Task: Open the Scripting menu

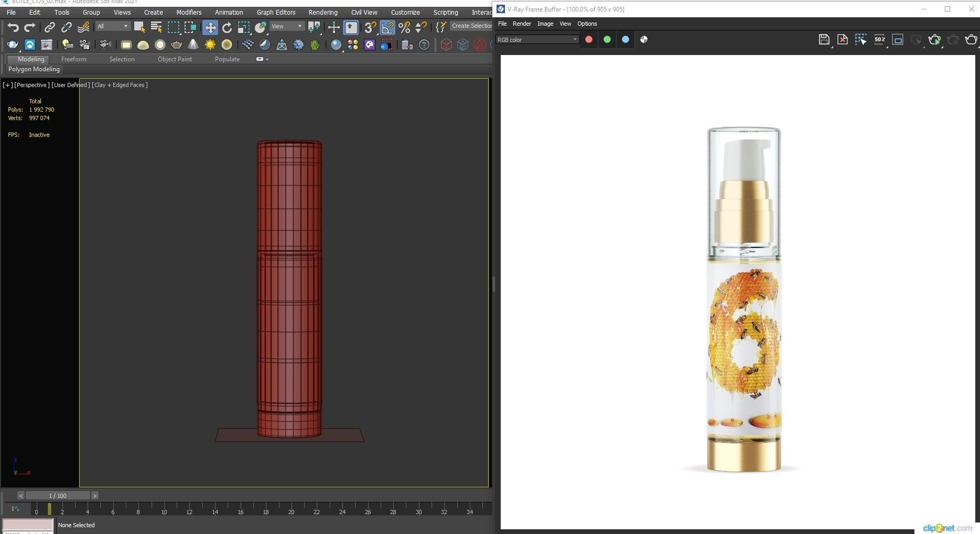Action: tap(446, 12)
